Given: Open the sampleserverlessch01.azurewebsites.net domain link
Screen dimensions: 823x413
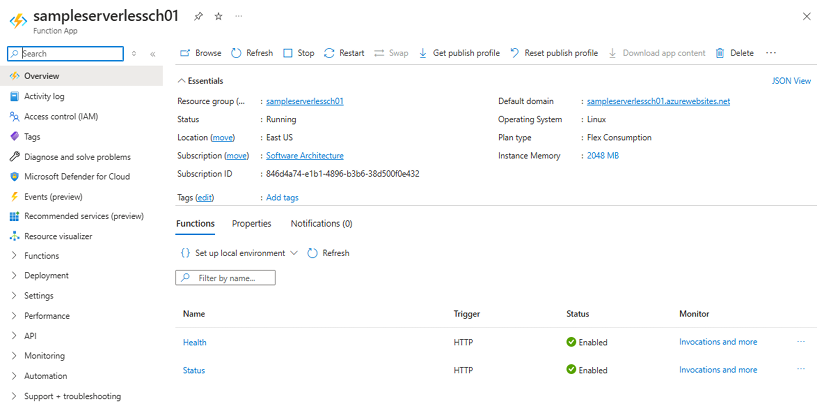Looking at the screenshot, I should [658, 101].
